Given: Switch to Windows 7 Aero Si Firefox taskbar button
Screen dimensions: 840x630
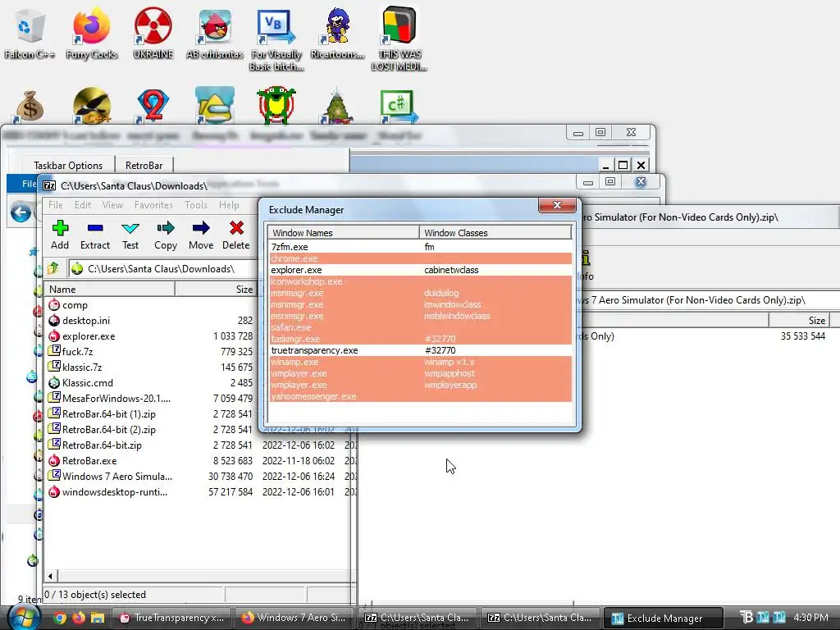Looking at the screenshot, I should pos(294,618).
